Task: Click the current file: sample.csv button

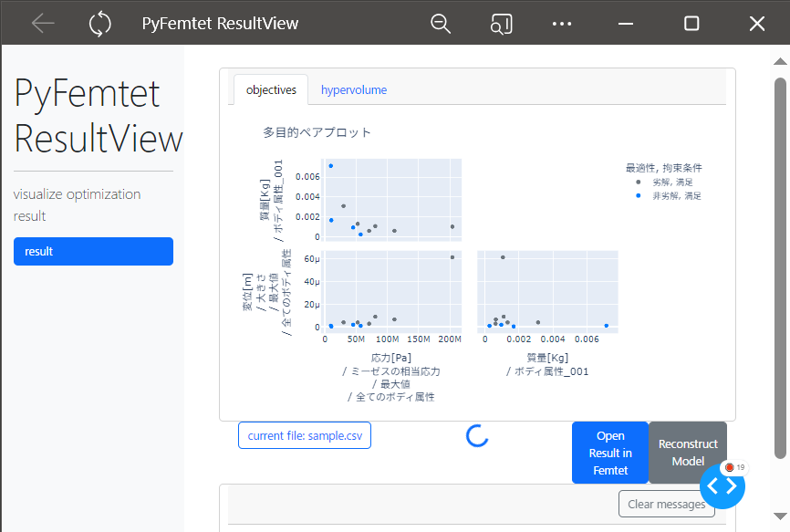Action: [305, 436]
